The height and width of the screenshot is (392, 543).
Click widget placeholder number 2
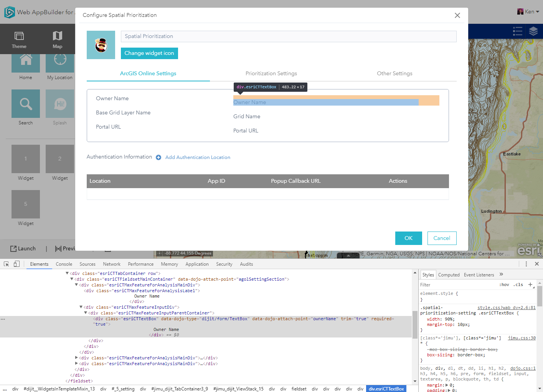60,159
